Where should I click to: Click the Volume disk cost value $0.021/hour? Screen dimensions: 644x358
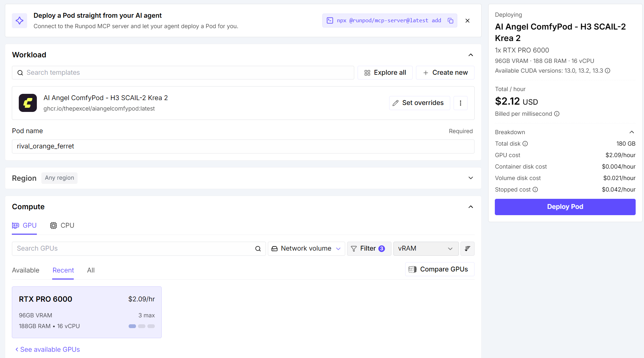(x=619, y=178)
